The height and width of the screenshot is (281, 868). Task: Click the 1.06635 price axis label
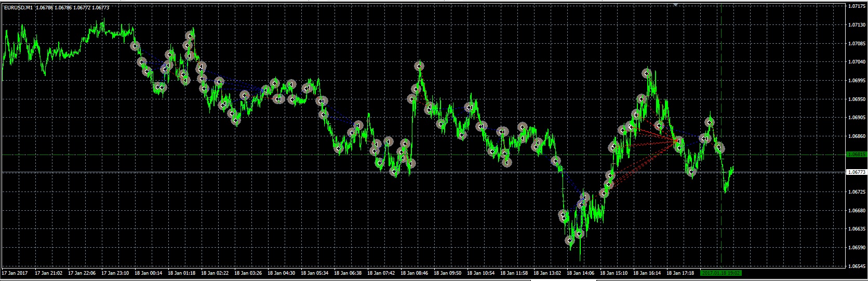pos(856,229)
